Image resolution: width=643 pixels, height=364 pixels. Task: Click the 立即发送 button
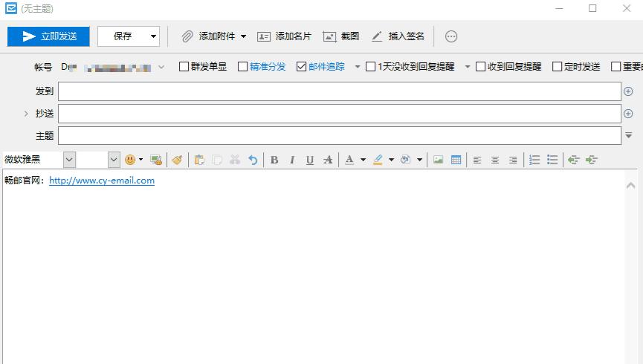pos(48,36)
